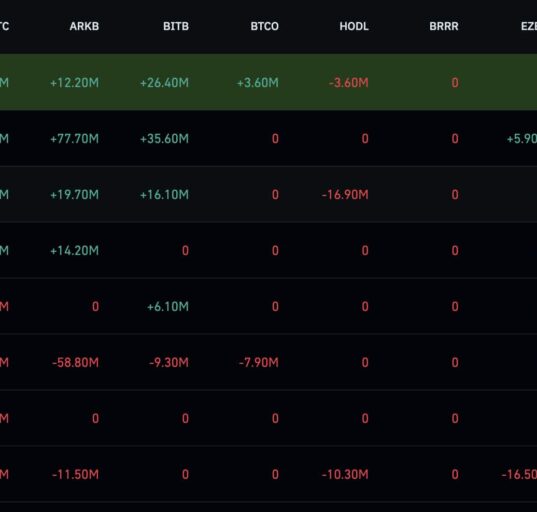Click the -3.60M HODL value
The width and height of the screenshot is (537, 512).
[349, 83]
